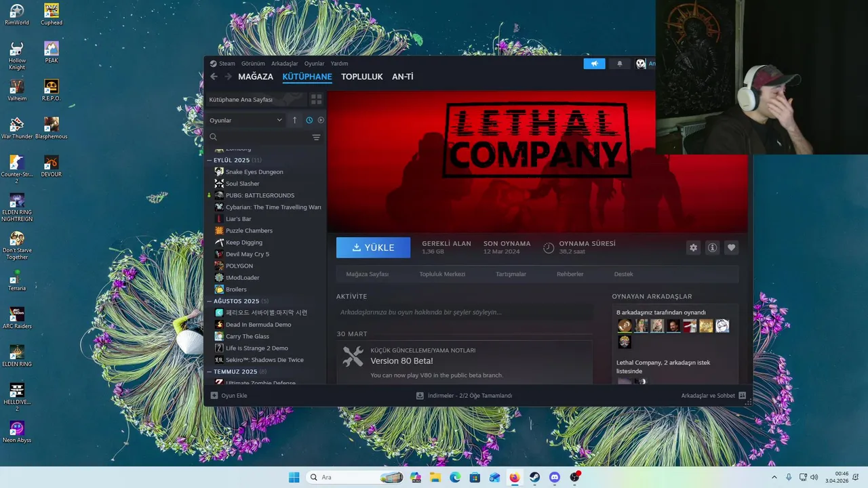Open Hollow Knight desktop shortcut
The image size is (868, 488).
[x=17, y=56]
